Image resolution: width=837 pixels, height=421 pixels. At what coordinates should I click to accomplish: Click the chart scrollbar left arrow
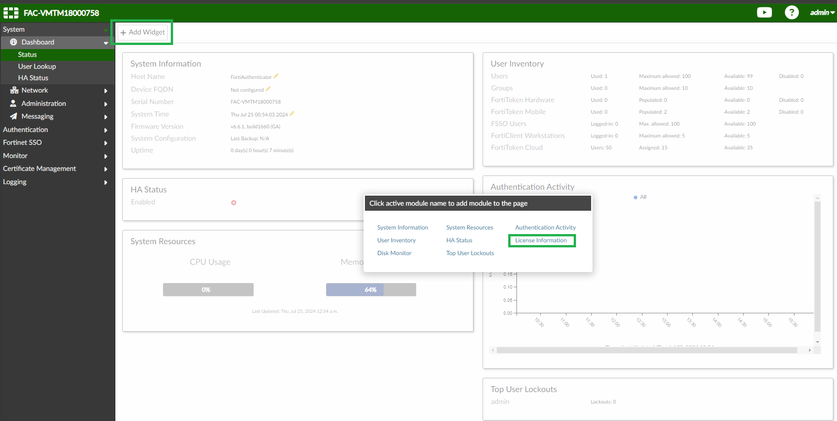(493, 350)
